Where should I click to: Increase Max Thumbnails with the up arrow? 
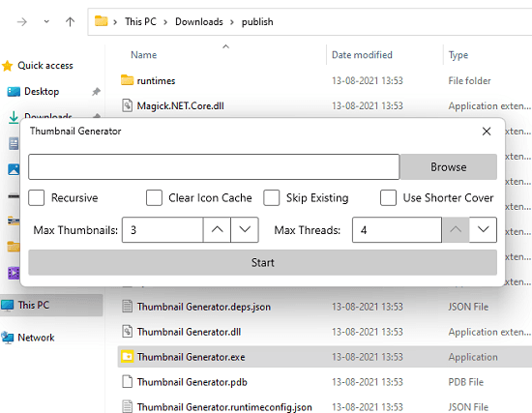(x=217, y=230)
